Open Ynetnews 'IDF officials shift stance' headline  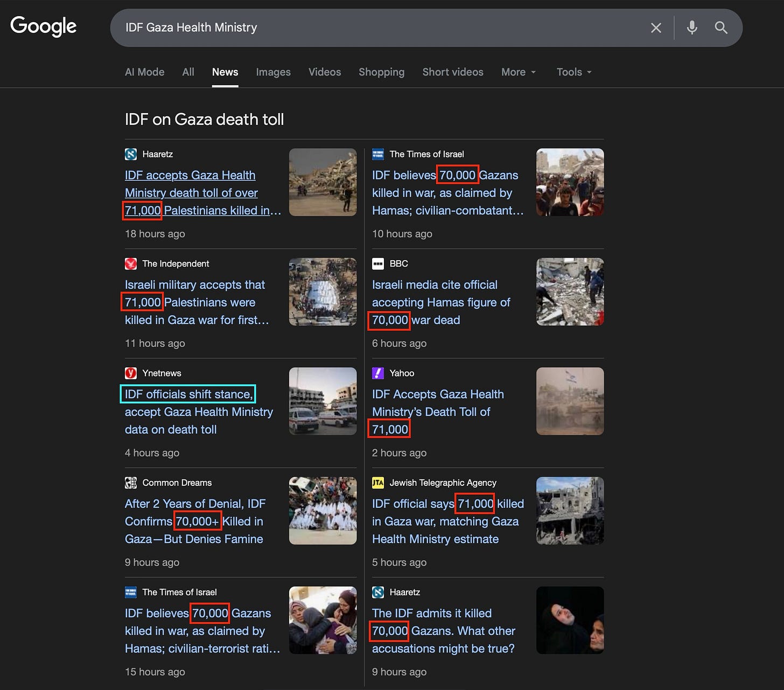[199, 412]
